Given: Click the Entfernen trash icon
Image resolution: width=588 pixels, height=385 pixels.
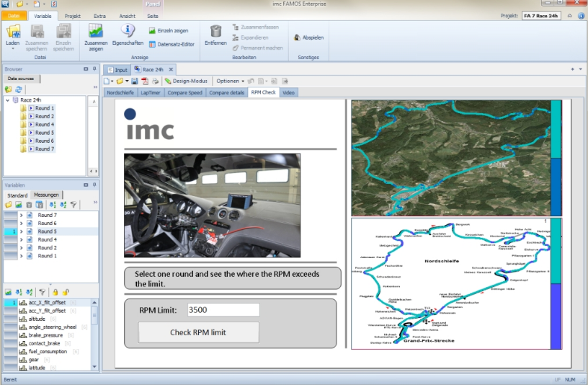Looking at the screenshot, I should 215,32.
